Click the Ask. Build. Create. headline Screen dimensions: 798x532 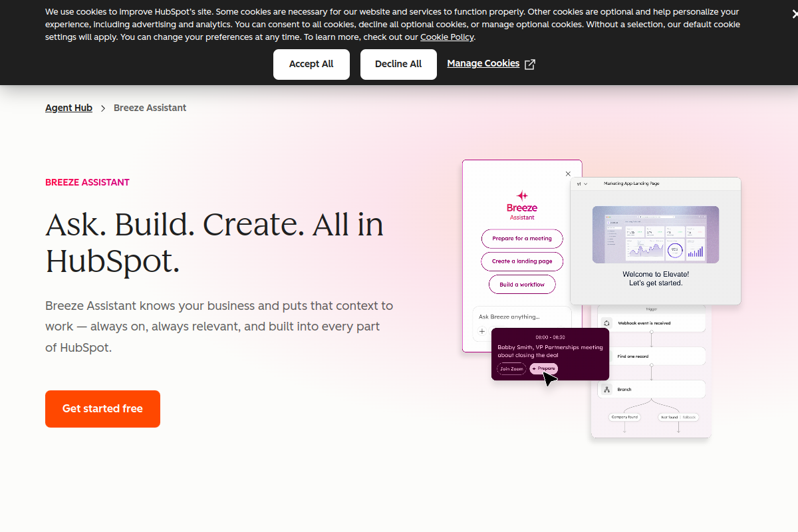click(214, 243)
